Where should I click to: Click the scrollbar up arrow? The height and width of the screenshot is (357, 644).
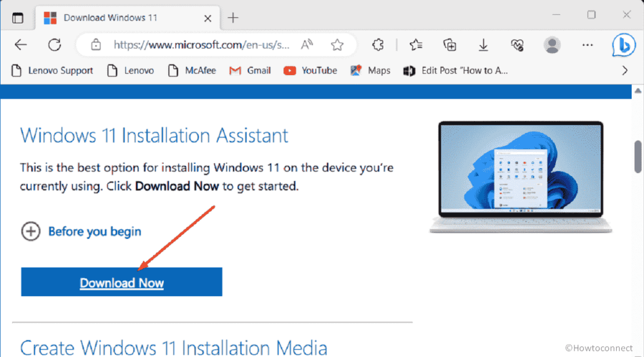[638, 90]
